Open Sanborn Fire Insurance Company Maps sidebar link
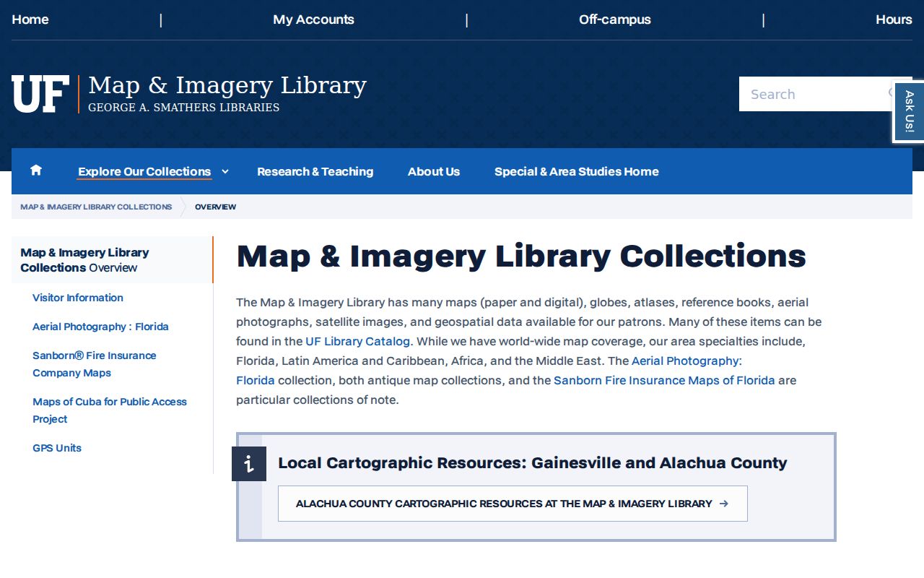The image size is (924, 578). pyautogui.click(x=95, y=364)
